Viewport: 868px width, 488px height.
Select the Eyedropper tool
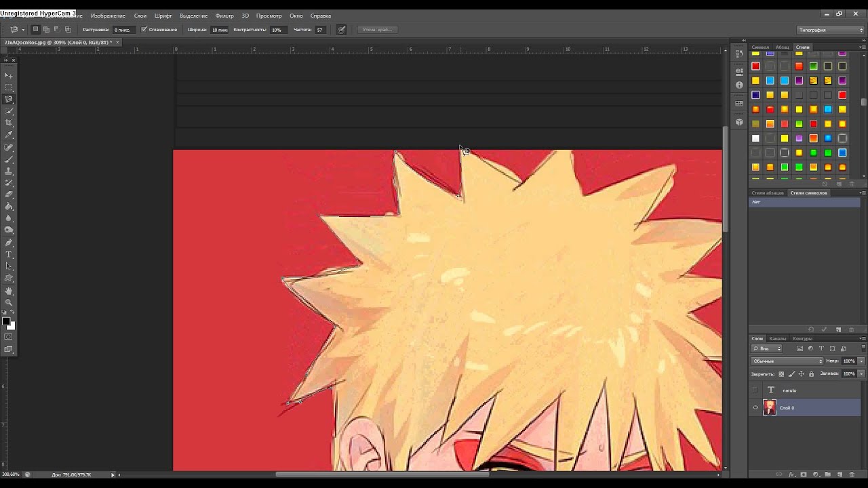click(x=9, y=135)
